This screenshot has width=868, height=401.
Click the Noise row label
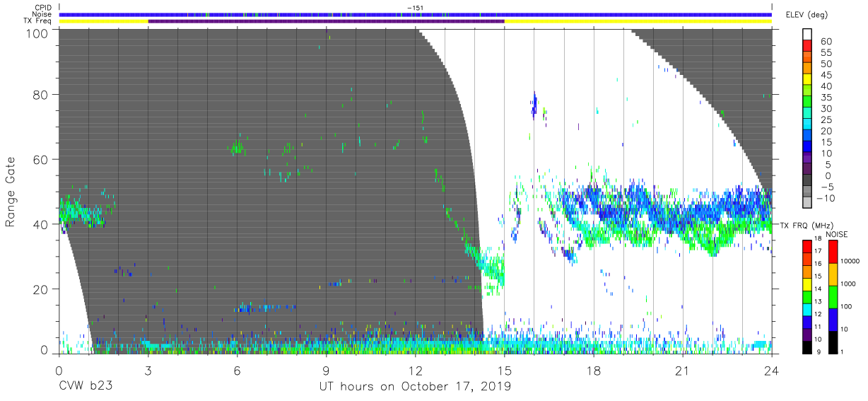[42, 14]
